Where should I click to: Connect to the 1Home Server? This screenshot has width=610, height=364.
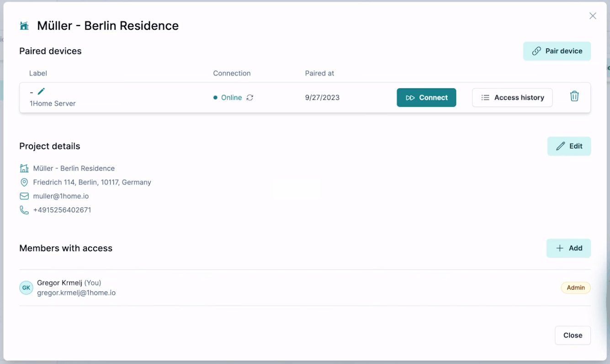click(426, 97)
